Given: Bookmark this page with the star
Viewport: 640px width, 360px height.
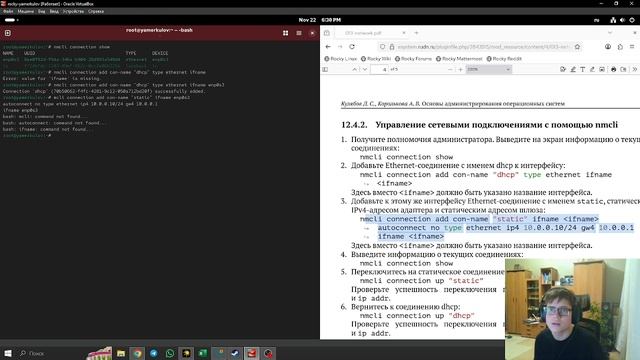Looking at the screenshot, I should (x=577, y=47).
